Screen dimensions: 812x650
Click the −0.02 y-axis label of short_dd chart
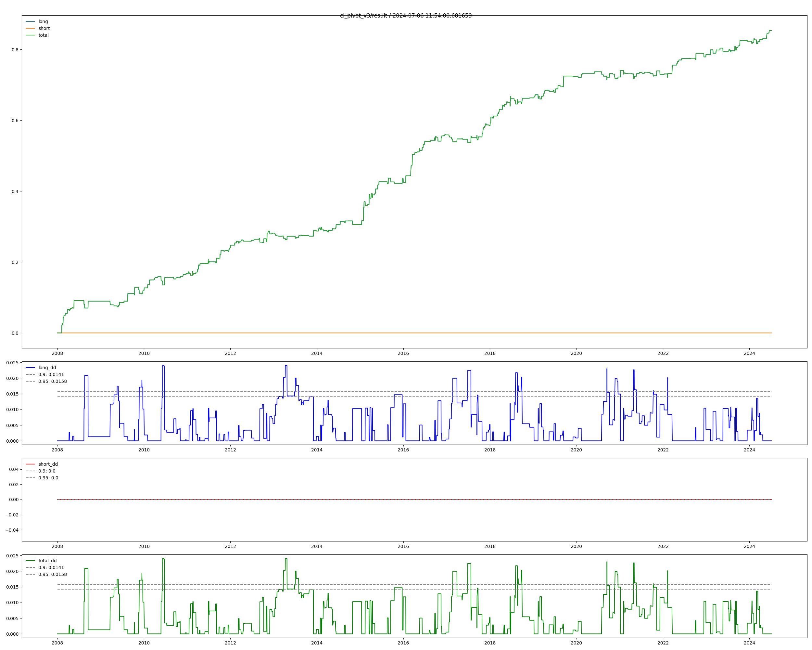click(x=12, y=515)
